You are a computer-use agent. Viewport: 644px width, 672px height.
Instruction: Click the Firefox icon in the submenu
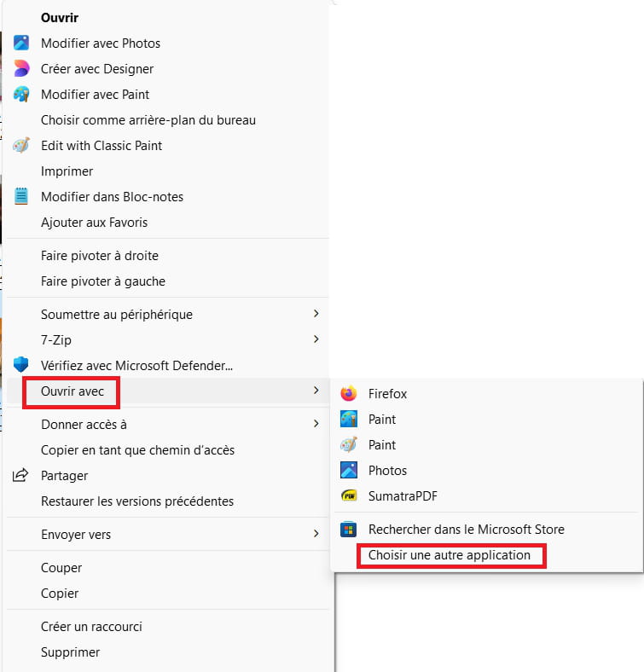pos(348,394)
